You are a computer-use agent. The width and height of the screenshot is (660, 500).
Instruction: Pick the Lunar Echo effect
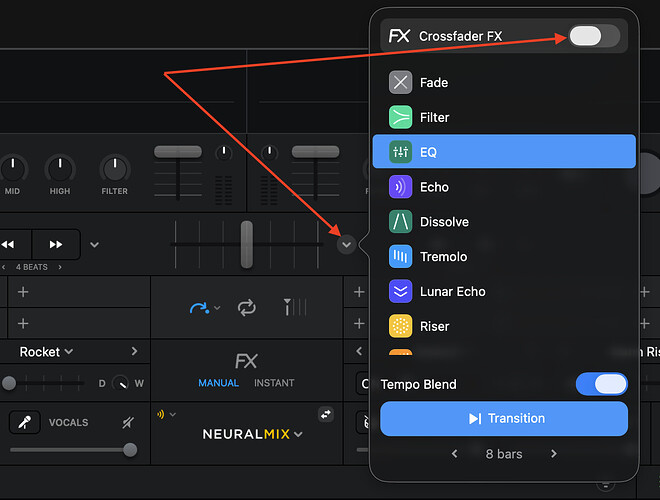coord(504,292)
